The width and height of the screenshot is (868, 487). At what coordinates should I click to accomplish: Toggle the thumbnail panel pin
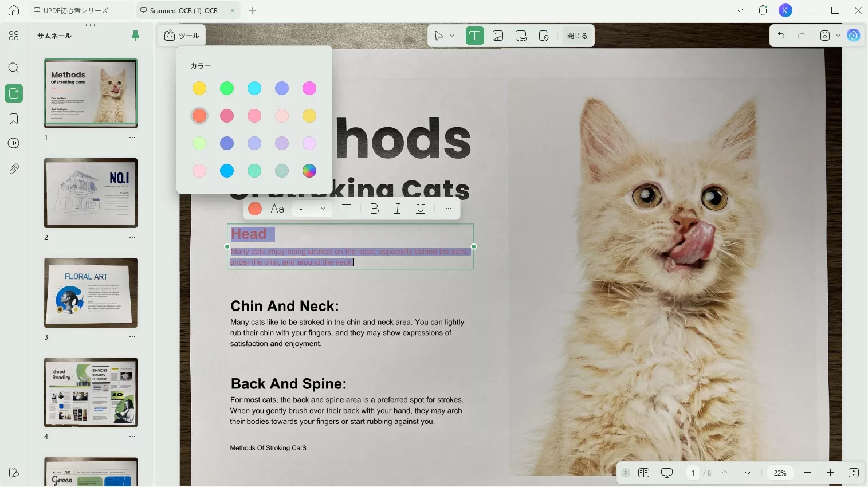click(x=136, y=36)
